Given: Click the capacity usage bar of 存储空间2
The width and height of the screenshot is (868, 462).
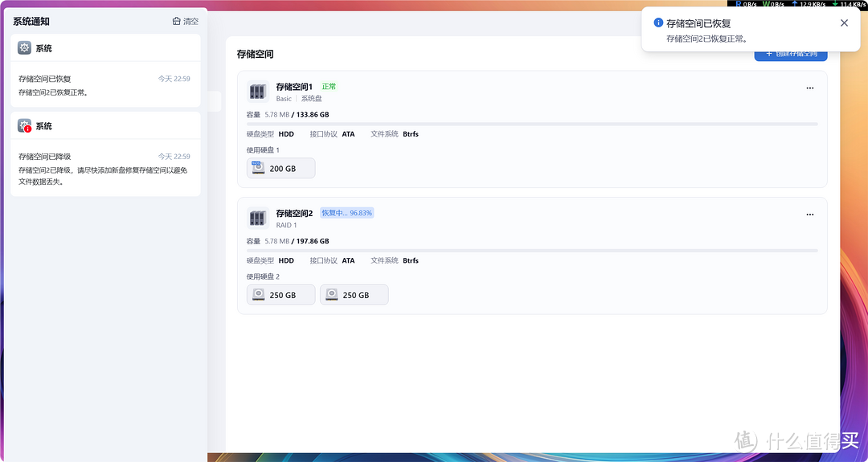Looking at the screenshot, I should point(532,251).
